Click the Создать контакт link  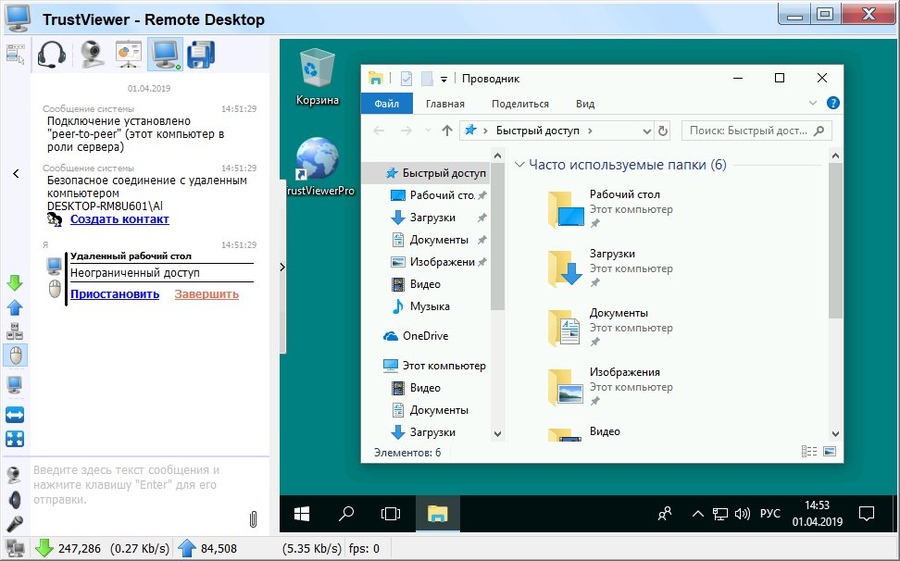(x=119, y=219)
